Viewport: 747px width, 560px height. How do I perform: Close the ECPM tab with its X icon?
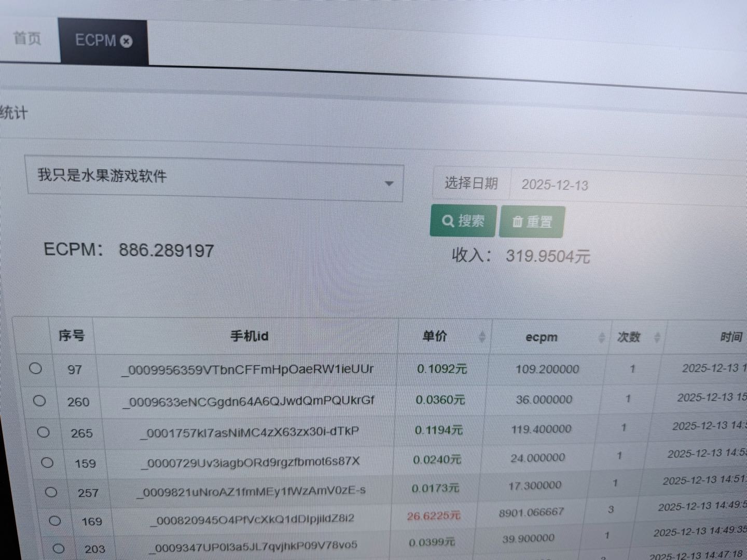tap(126, 41)
